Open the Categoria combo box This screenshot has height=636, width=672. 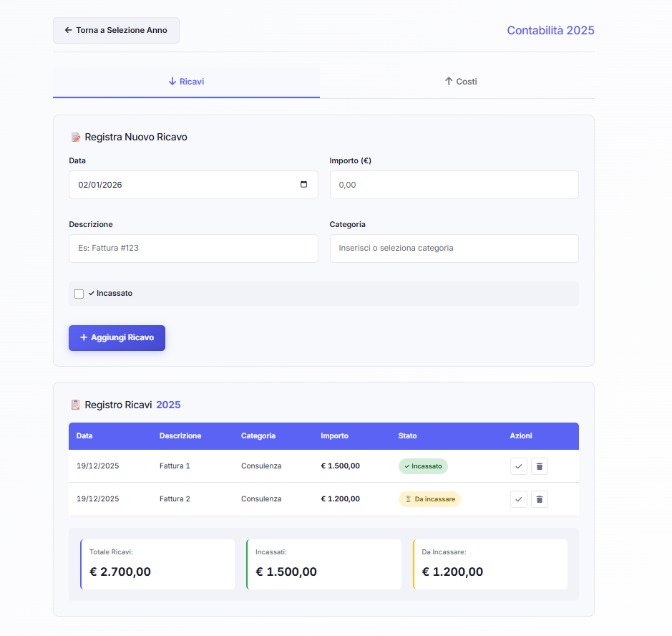(x=454, y=249)
